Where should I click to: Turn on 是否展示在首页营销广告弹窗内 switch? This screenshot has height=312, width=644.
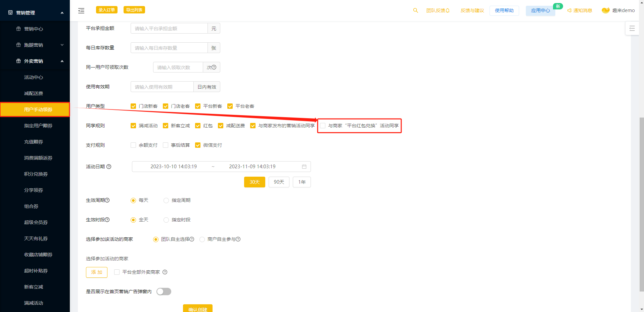coord(164,292)
